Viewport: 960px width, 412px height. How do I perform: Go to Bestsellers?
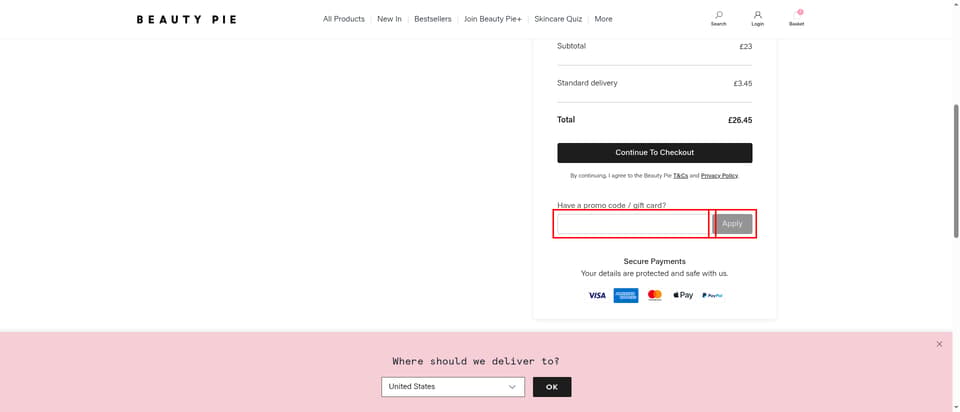point(433,19)
